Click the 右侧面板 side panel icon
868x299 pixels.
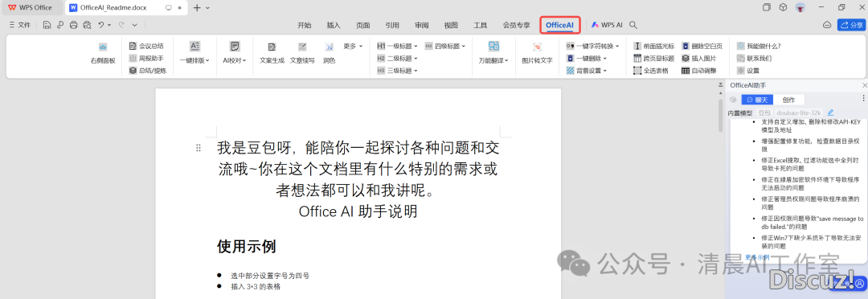coord(103,47)
